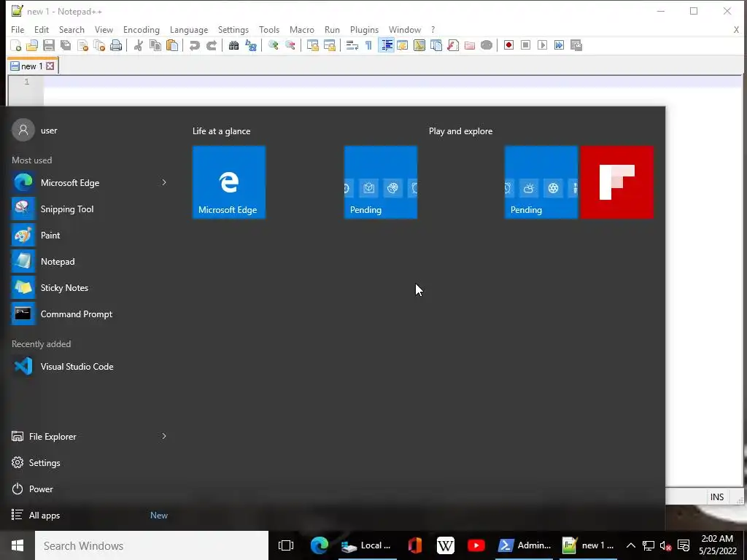The width and height of the screenshot is (747, 560).
Task: Open the Search menu in Notepad++
Action: (x=71, y=29)
